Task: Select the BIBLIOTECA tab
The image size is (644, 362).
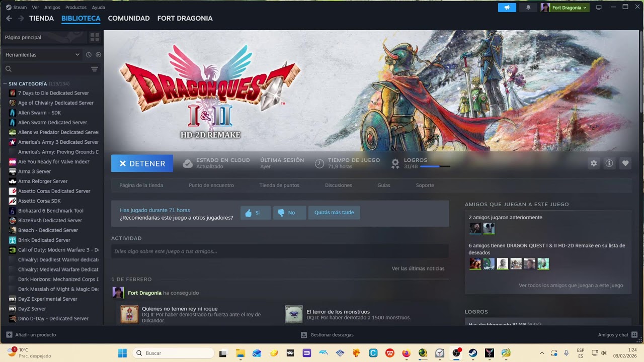Action: (x=81, y=18)
